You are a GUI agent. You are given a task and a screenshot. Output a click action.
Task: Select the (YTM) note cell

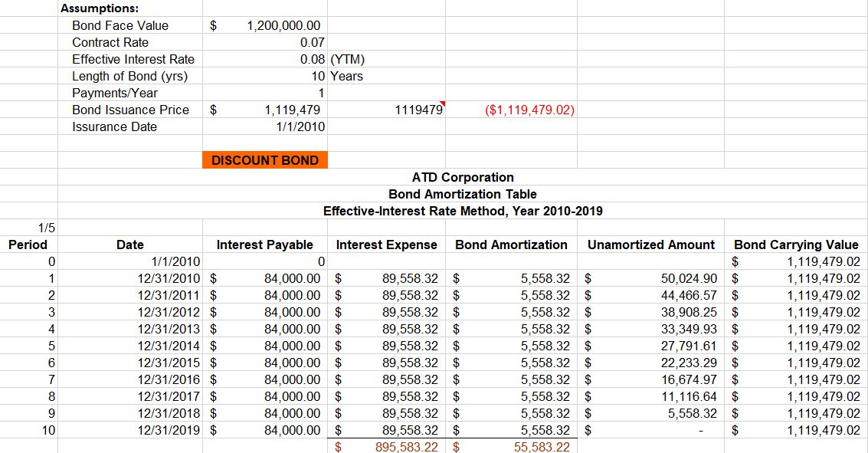point(347,59)
